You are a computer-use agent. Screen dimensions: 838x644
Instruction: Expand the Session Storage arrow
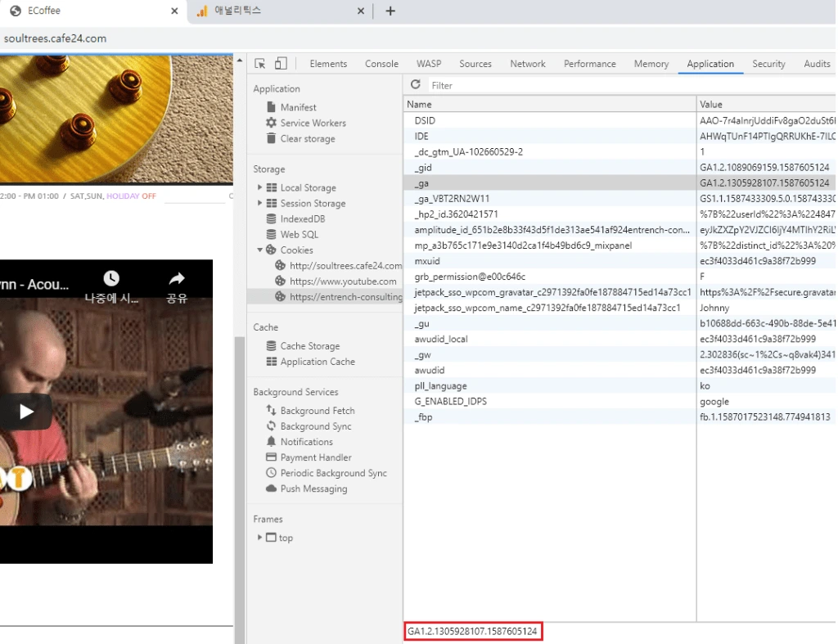pyautogui.click(x=259, y=203)
